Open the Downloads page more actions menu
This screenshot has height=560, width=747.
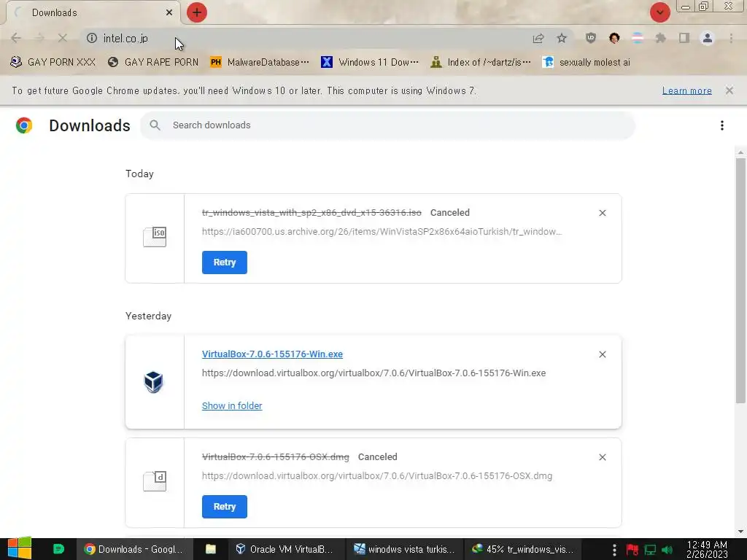point(721,125)
